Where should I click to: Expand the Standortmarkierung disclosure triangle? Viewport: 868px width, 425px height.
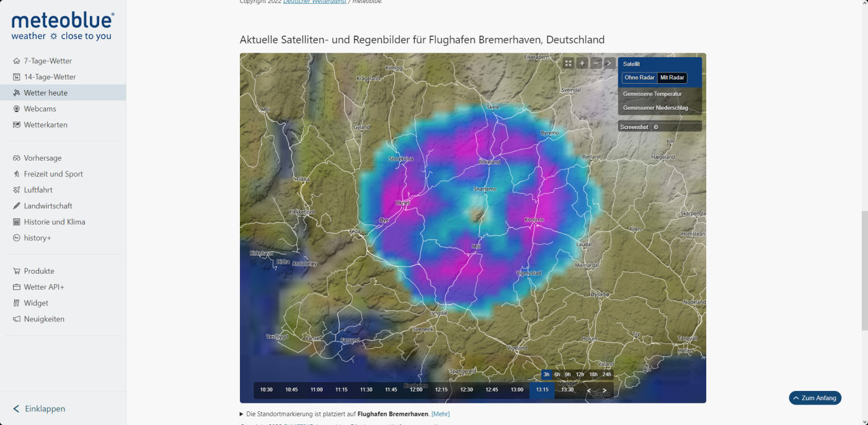(242, 414)
